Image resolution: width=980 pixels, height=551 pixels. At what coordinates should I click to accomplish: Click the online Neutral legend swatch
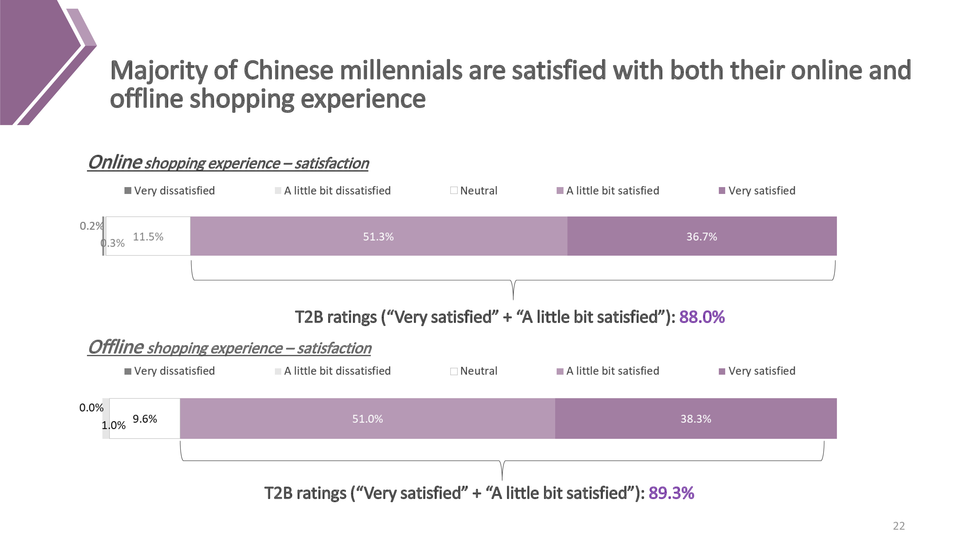(454, 191)
